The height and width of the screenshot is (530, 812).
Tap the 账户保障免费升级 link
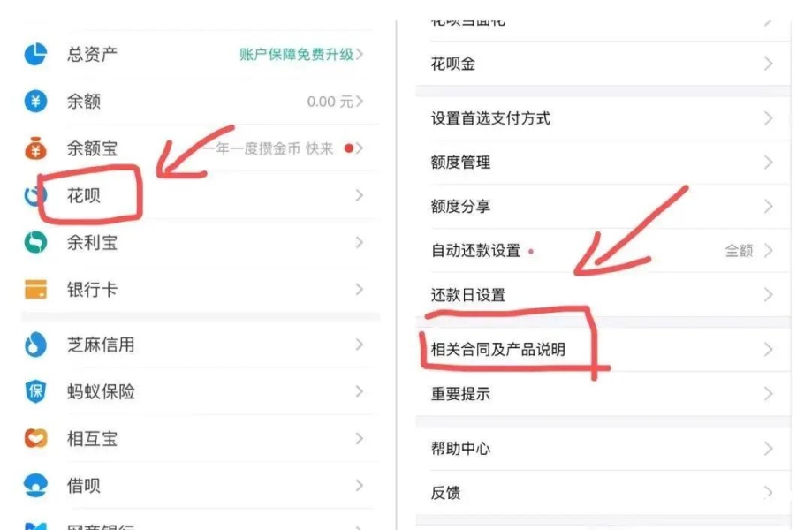pos(296,55)
